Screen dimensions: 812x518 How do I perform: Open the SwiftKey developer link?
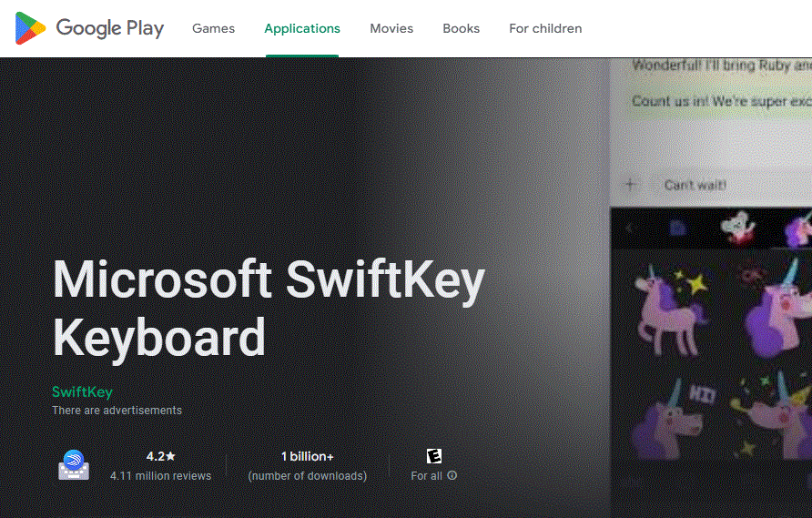82,391
